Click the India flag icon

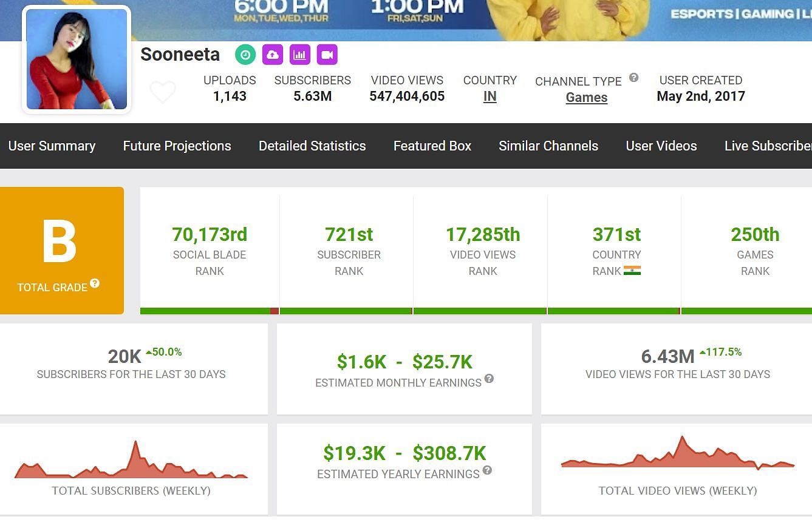click(x=632, y=271)
